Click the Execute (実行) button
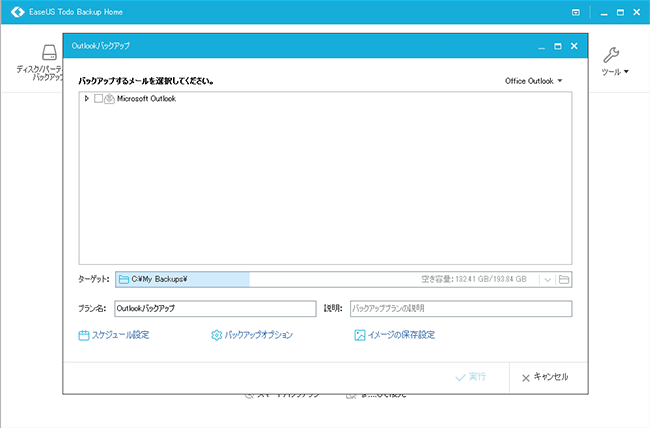Viewport: 650px width, 428px height. [471, 377]
